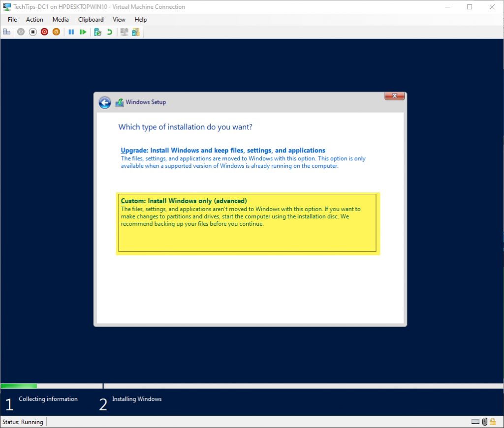Image resolution: width=504 pixels, height=428 pixels.
Task: Click the Windows Setup title icon
Action: (119, 102)
